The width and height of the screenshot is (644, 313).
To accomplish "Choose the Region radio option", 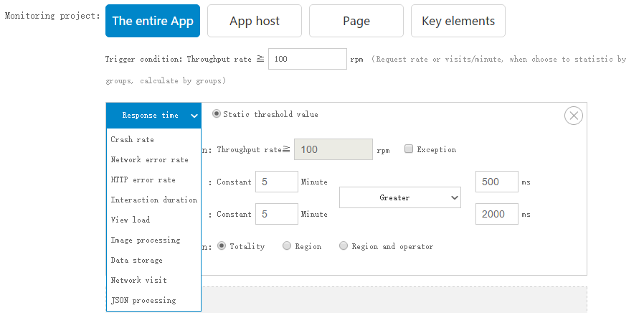I will (287, 246).
